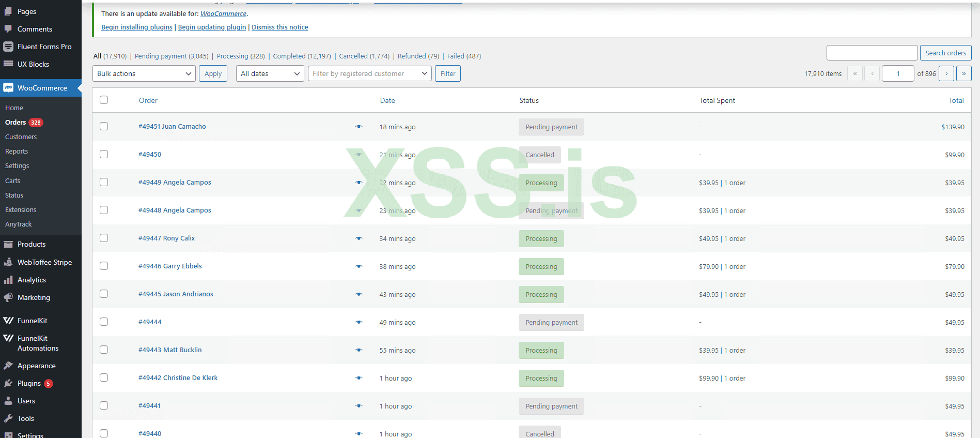Select all orders with header checkbox
Viewport: 980px width, 438px height.
pyautogui.click(x=104, y=100)
